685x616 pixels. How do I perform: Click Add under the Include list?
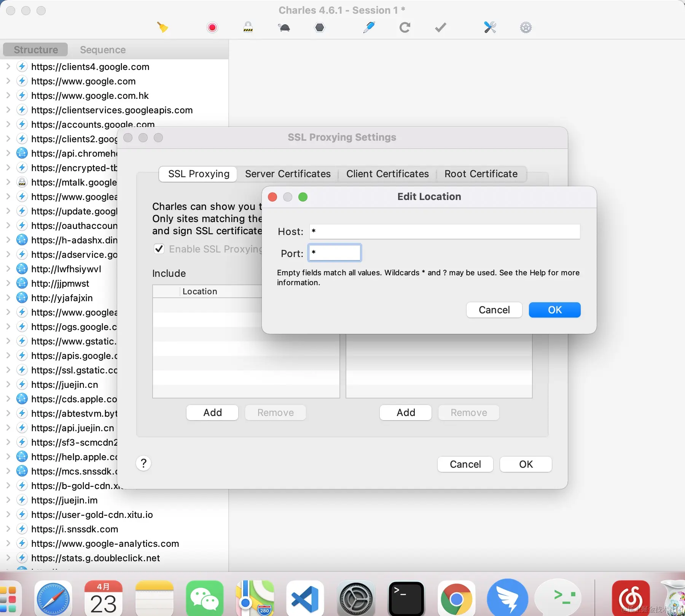coord(212,413)
